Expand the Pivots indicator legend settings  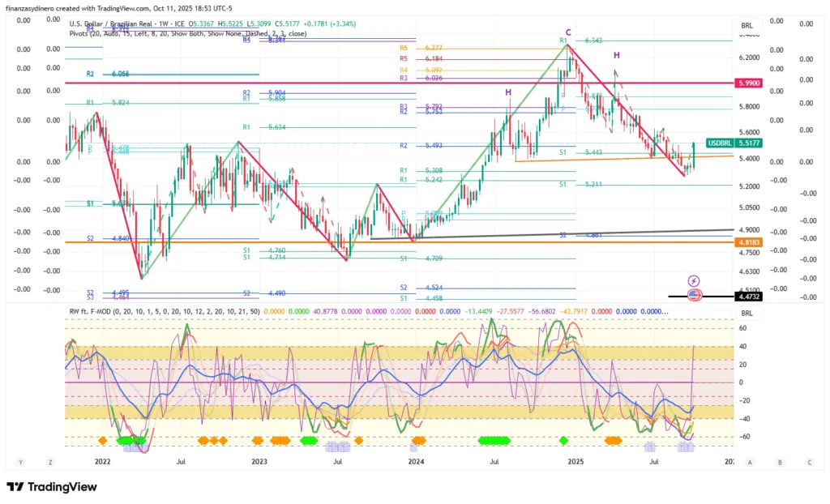[186, 34]
